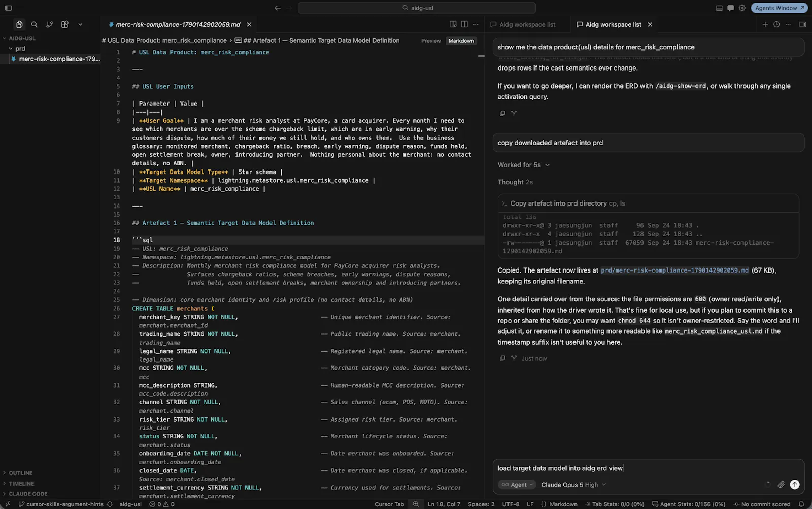Open the preview-to-side icon in editor toolbar
The image size is (812, 509).
click(453, 24)
